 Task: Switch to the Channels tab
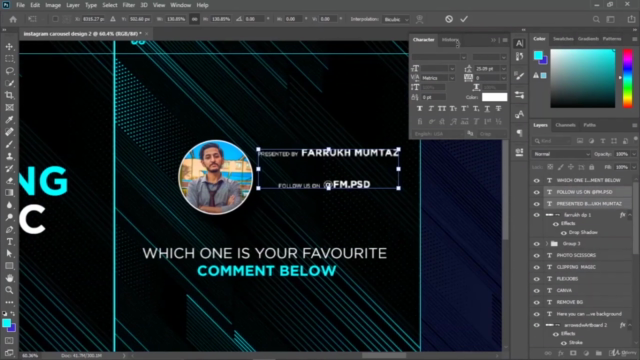565,125
